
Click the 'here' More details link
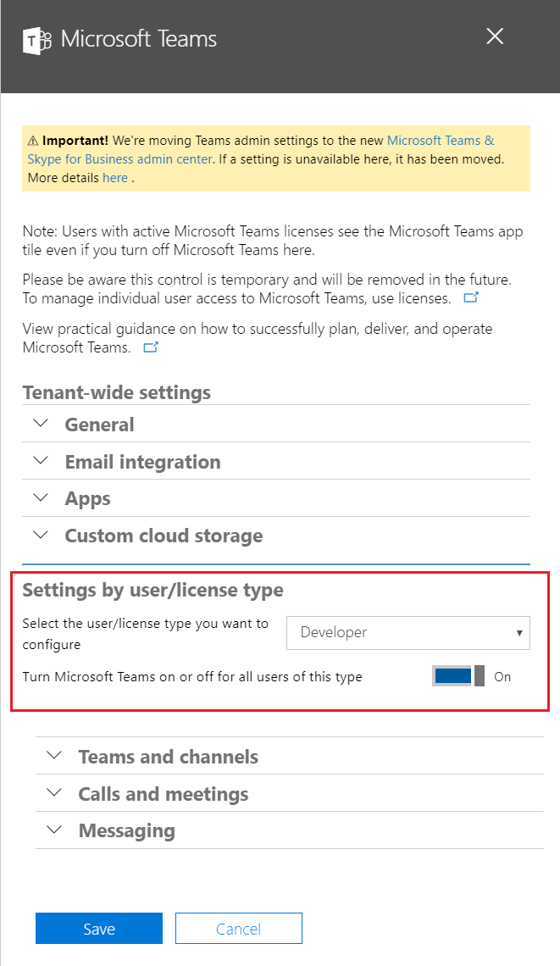(114, 178)
